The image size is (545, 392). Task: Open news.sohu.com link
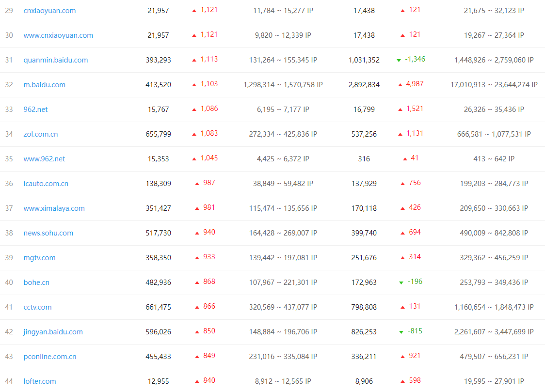pos(48,233)
